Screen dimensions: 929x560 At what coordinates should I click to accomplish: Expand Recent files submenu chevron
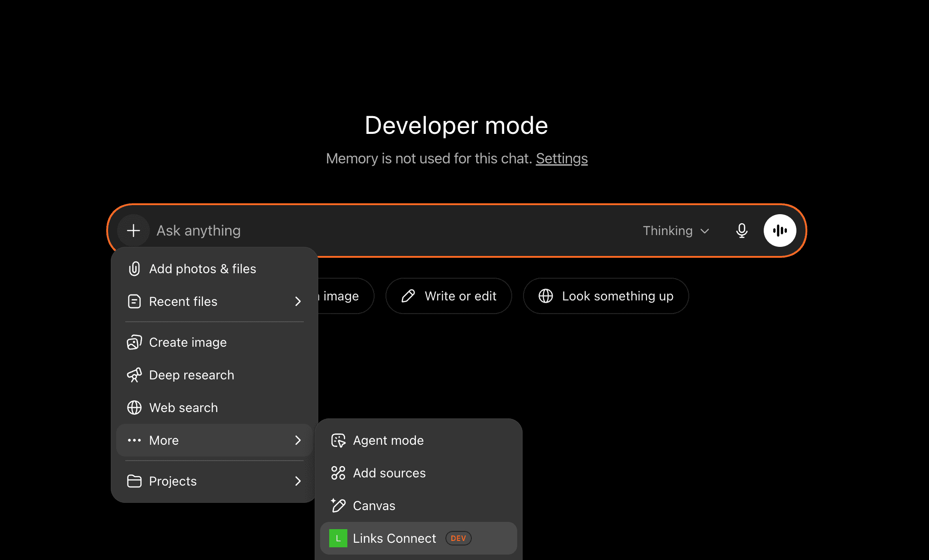pyautogui.click(x=298, y=301)
